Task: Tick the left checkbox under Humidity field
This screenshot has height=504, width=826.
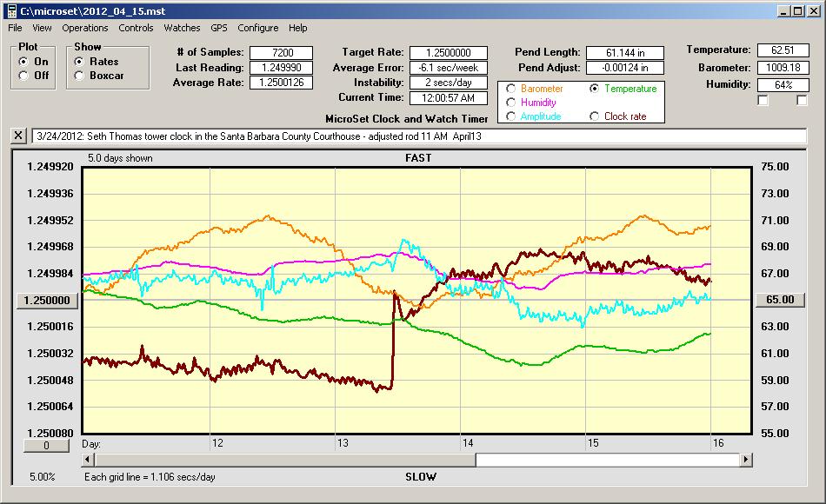Action: [x=763, y=100]
